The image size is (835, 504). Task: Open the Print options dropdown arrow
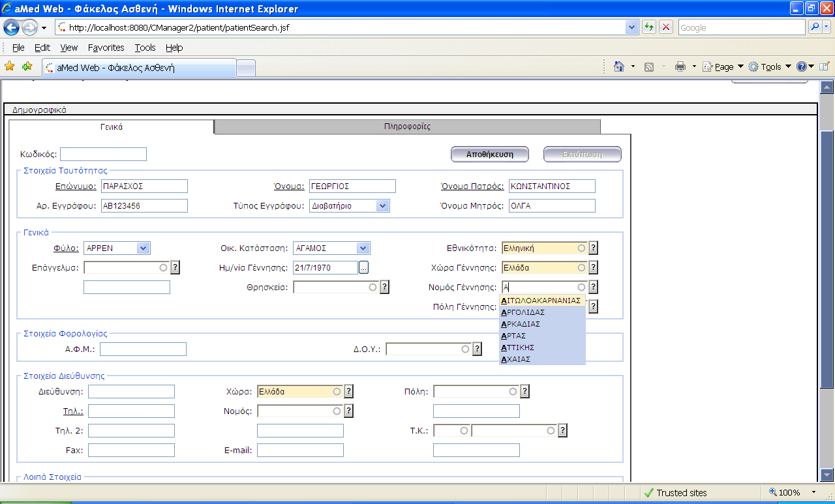(694, 67)
